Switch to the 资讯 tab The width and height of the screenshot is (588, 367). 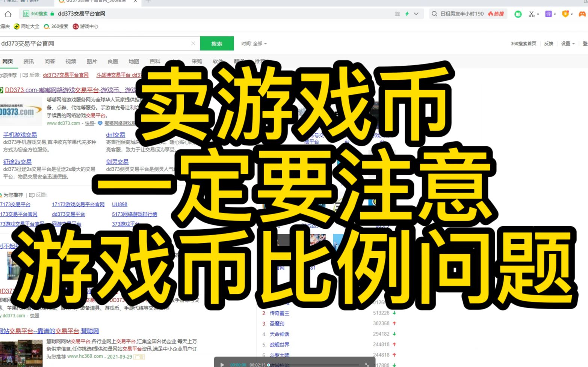pos(29,61)
